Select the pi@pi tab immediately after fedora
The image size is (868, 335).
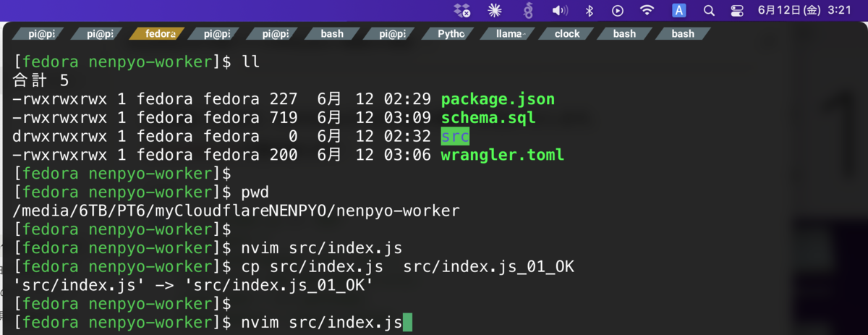[x=217, y=33]
